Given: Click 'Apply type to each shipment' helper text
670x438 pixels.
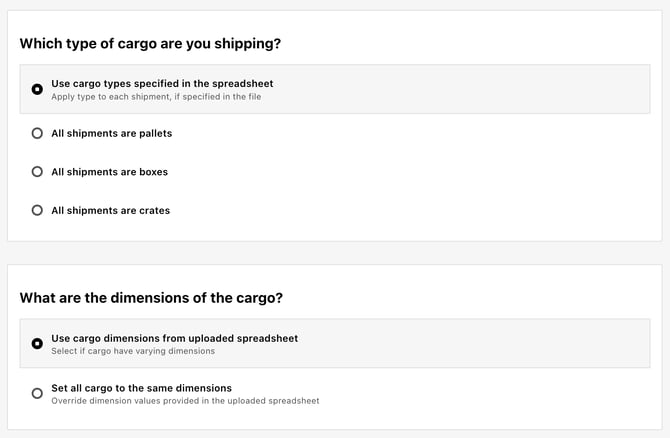Looking at the screenshot, I should click(x=156, y=97).
